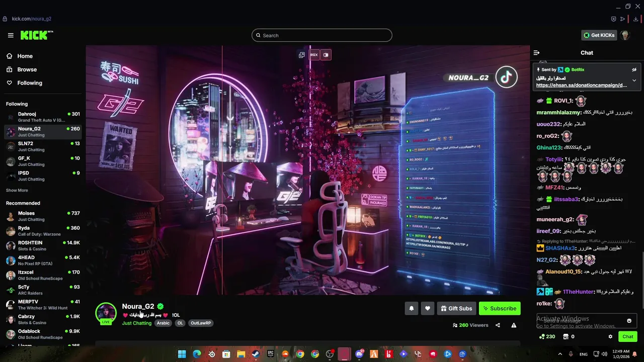Open the Windows Start menu
Screen dimensions: 644x362
[182, 354]
